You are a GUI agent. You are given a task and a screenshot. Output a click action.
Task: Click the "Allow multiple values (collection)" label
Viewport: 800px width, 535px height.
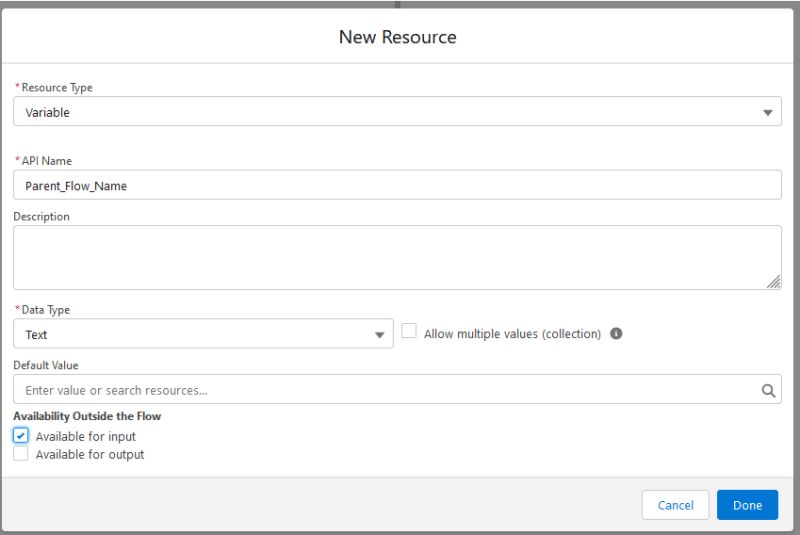point(512,334)
